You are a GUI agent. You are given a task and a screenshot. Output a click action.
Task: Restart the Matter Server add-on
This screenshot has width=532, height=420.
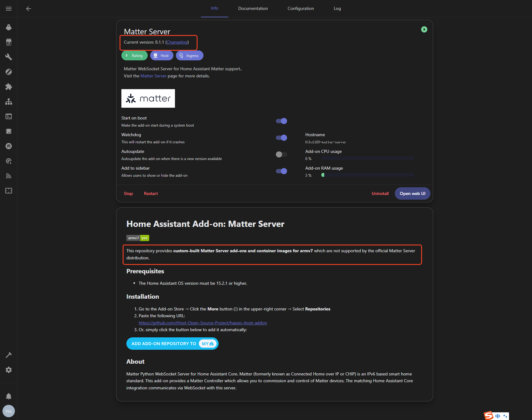click(x=151, y=193)
